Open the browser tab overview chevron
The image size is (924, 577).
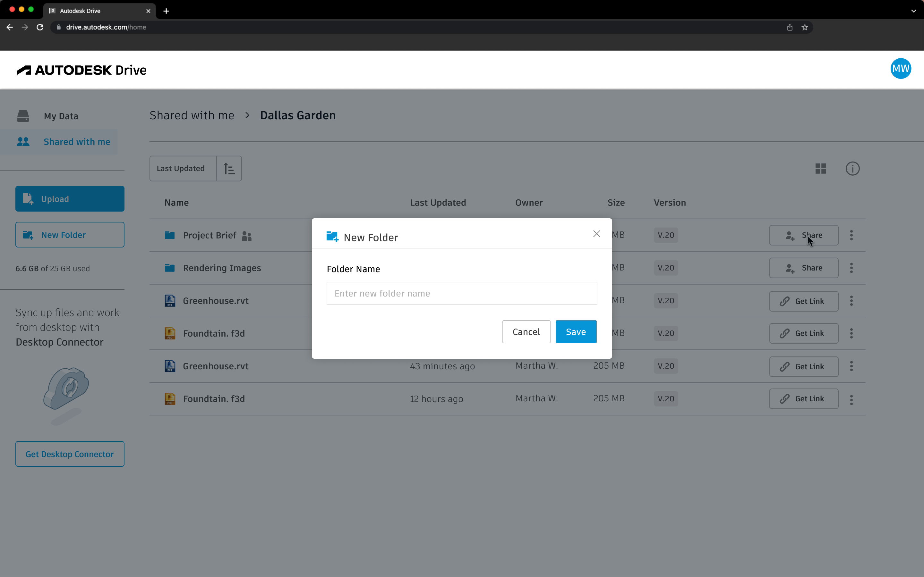click(x=914, y=11)
